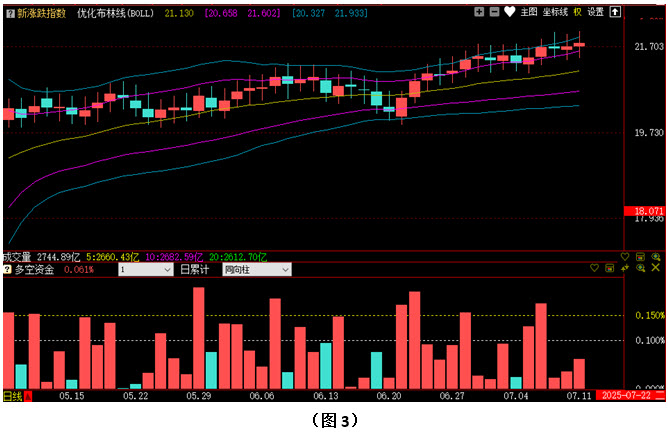Click the small red icon right of 2025-07-22

click(660, 395)
